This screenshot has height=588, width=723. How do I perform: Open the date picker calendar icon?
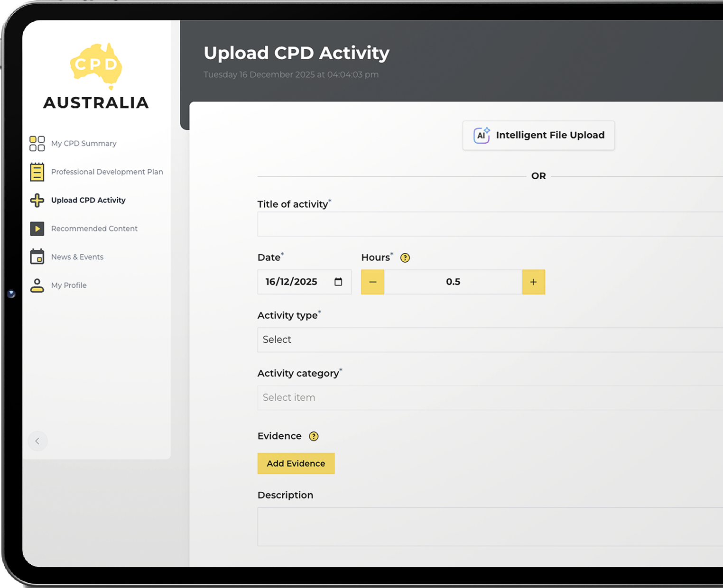tap(338, 282)
